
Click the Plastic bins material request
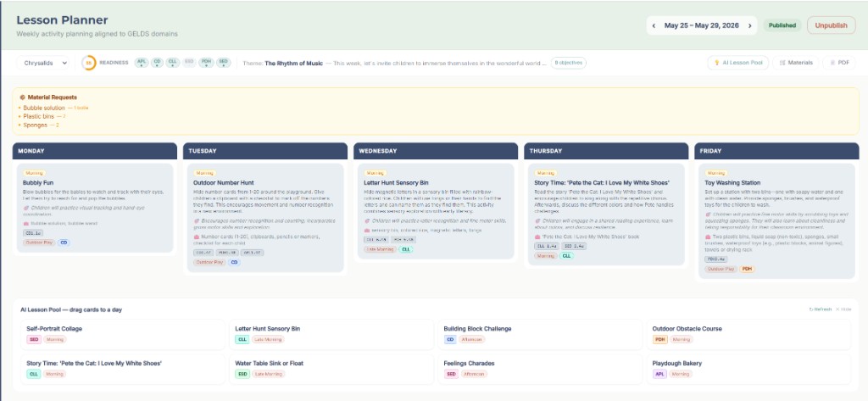(42, 116)
